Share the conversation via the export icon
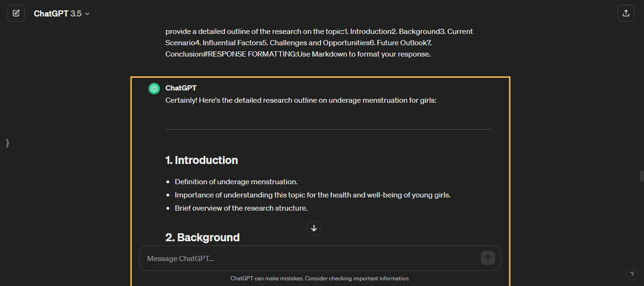This screenshot has height=286, width=644. click(x=626, y=13)
